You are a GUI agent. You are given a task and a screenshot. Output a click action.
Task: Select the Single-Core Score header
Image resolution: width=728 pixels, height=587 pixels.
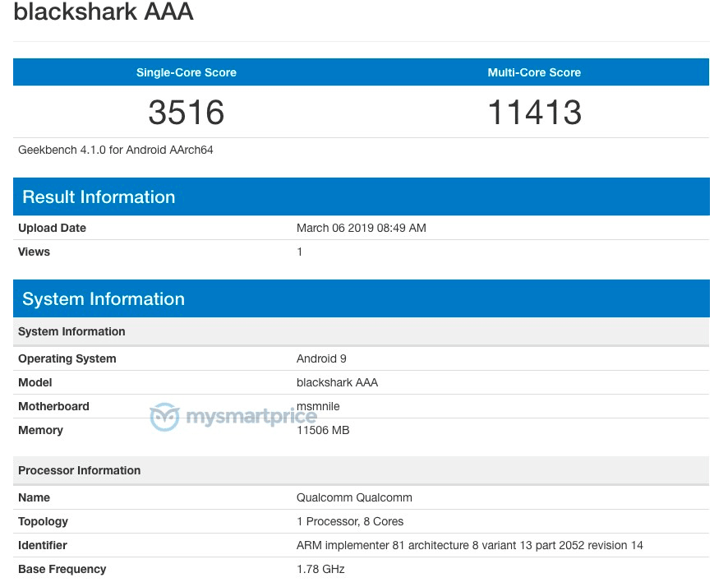pyautogui.click(x=187, y=72)
